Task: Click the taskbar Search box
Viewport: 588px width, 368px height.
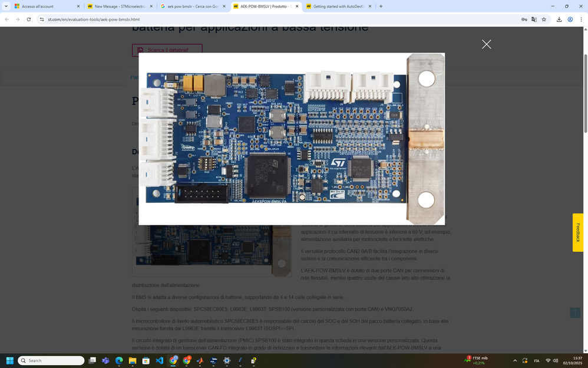Action: (51, 360)
